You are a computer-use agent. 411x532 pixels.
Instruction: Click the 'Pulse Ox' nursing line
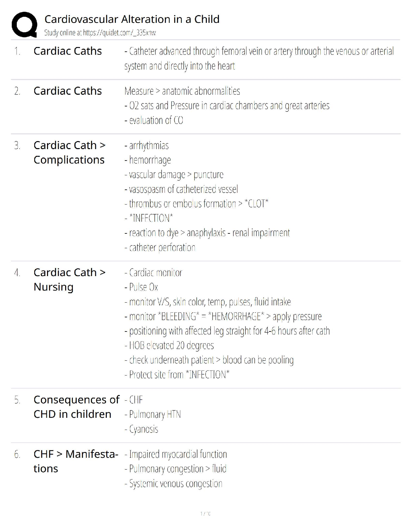click(x=141, y=287)
